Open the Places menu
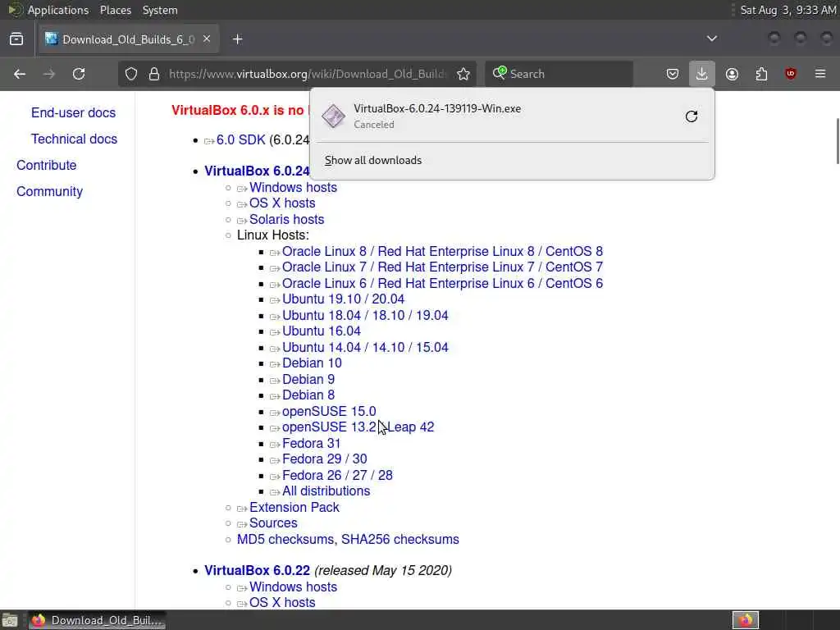This screenshot has height=630, width=840. point(116,10)
